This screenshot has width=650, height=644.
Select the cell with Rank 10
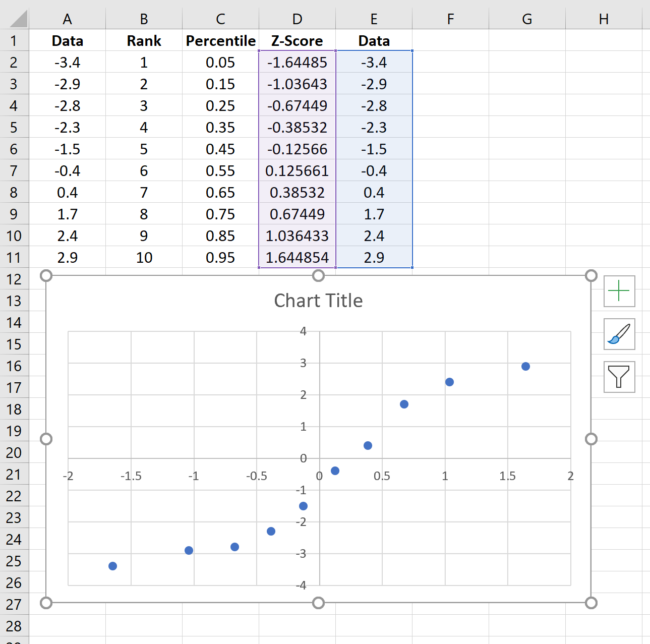(144, 257)
